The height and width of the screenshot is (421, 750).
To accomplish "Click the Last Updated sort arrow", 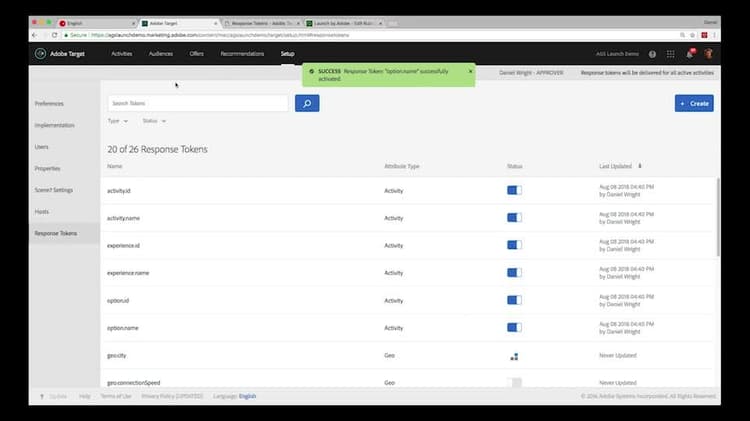I will (x=640, y=166).
